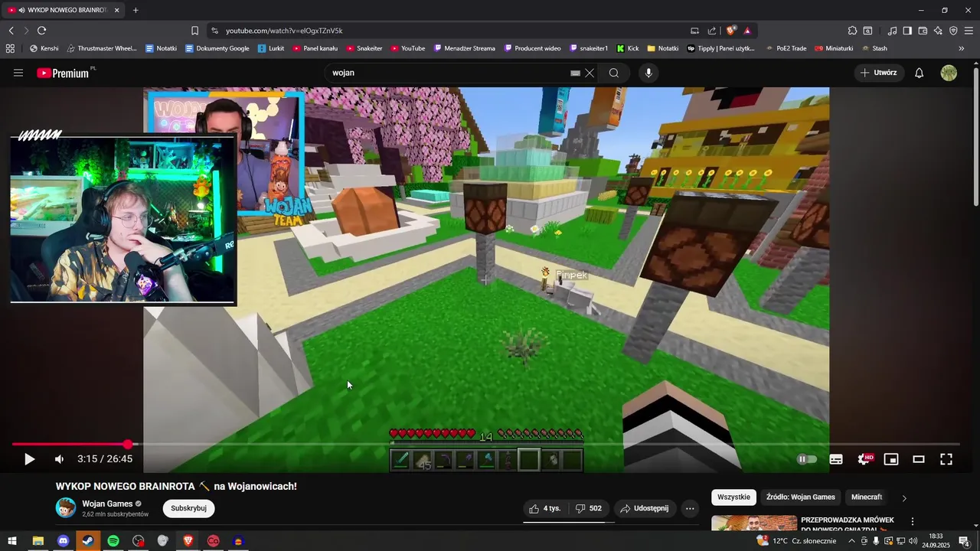The height and width of the screenshot is (551, 980).
Task: Open the Wojan Games channel name
Action: (107, 504)
